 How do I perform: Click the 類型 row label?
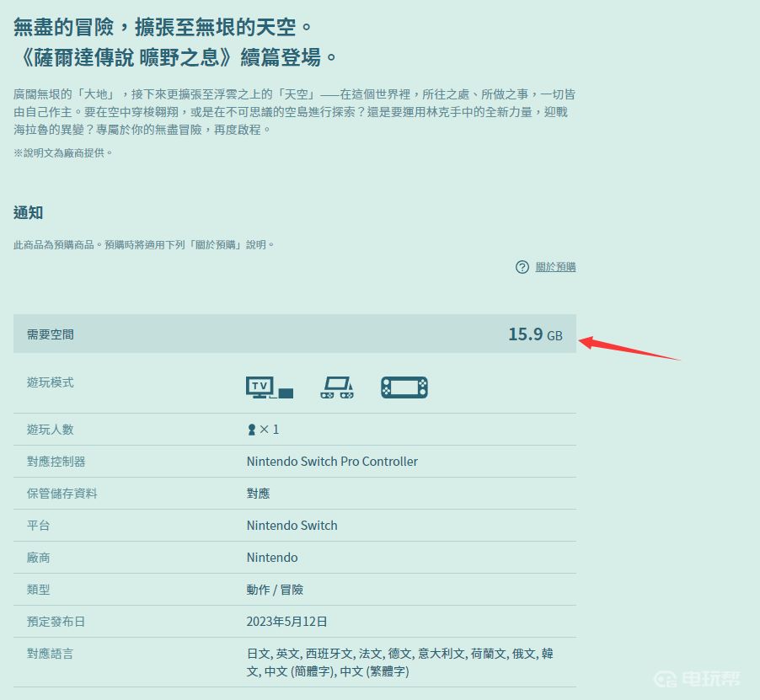[x=38, y=590]
